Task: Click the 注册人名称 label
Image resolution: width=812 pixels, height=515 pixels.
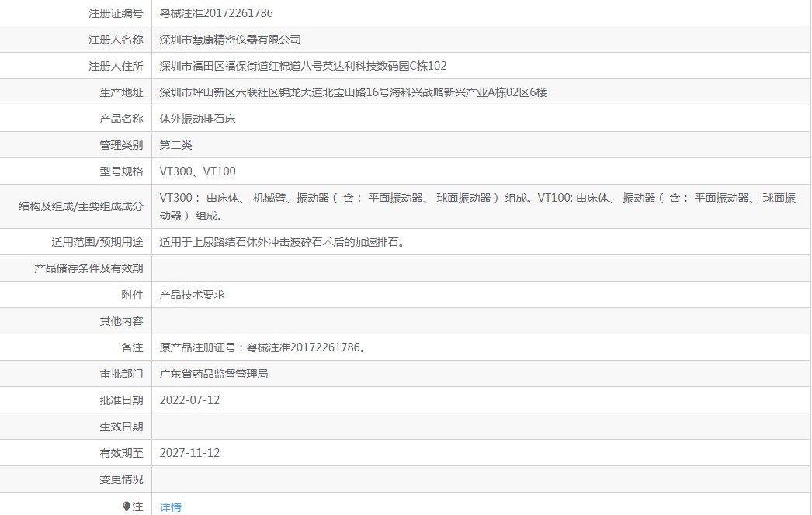Action: pos(116,40)
